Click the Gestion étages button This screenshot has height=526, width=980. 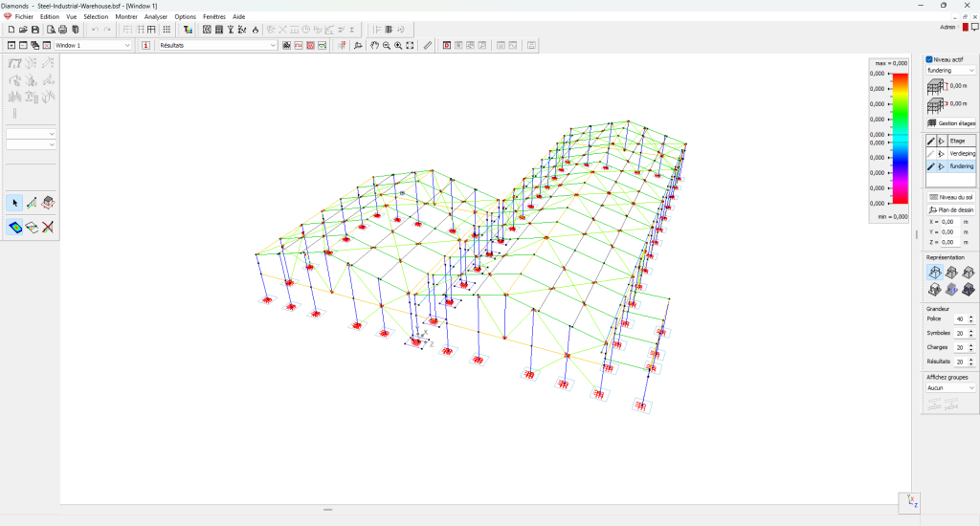click(950, 123)
